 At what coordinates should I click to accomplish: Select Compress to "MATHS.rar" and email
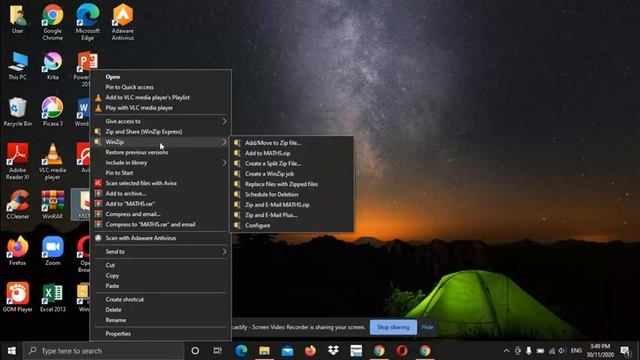tap(161, 224)
